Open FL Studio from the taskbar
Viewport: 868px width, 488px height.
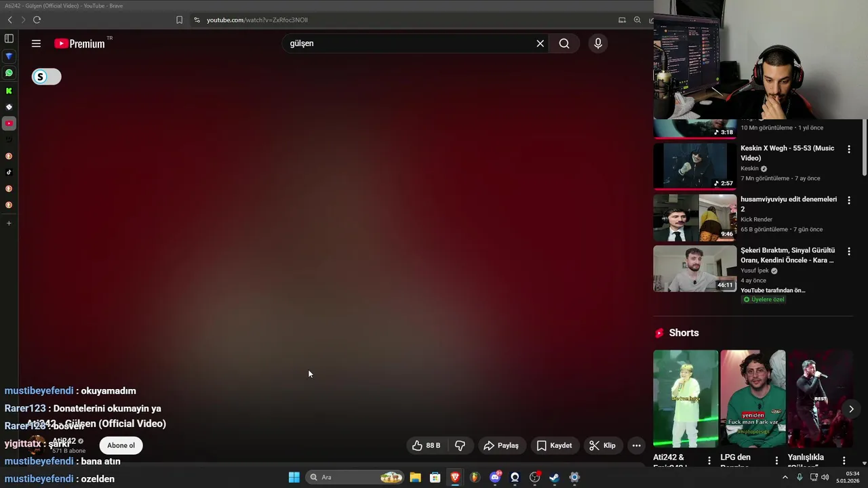475,477
